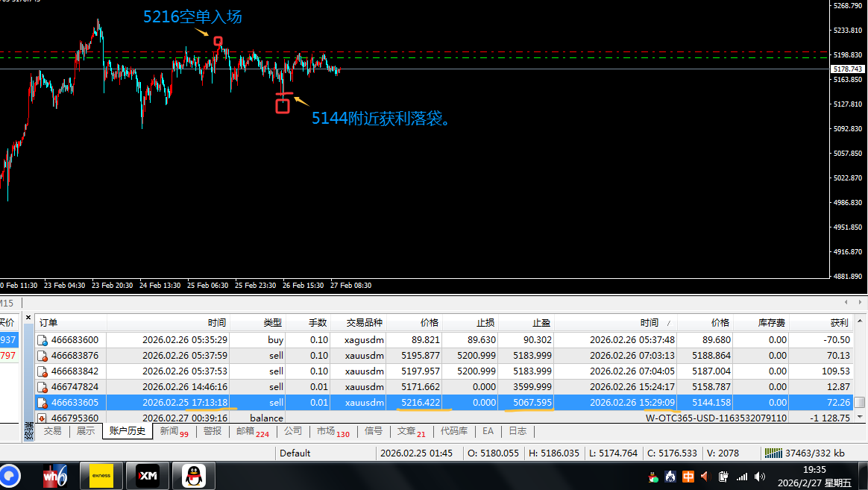Screen dimensions: 868x490
Task: Click the Windows Start orb
Action: (9, 475)
